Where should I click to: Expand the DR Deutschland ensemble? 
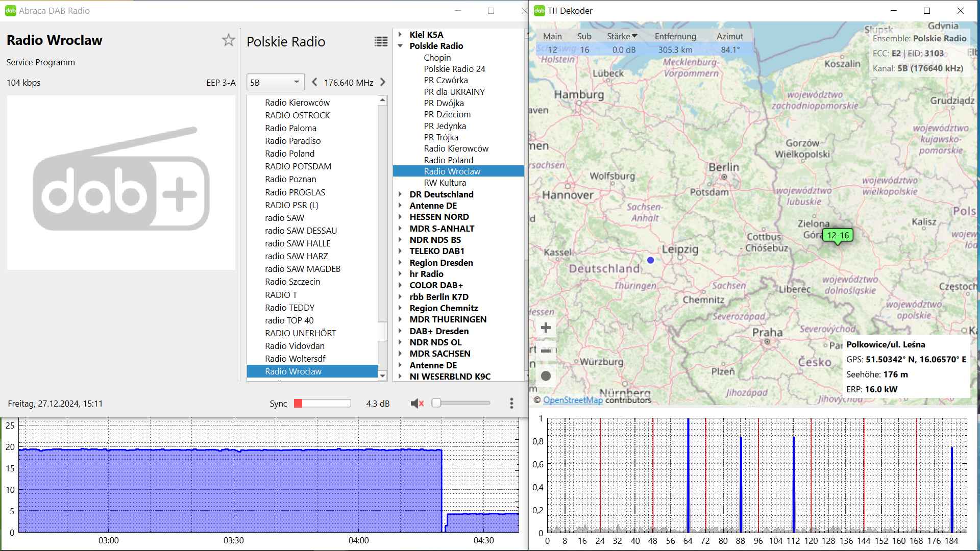point(401,194)
